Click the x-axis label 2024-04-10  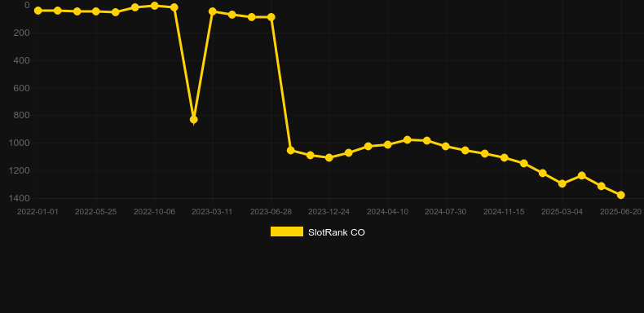click(x=387, y=212)
